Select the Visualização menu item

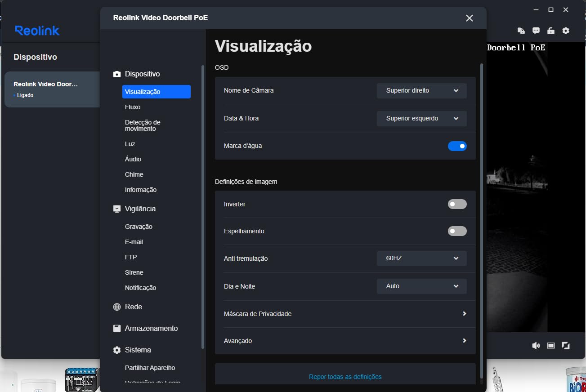[157, 92]
